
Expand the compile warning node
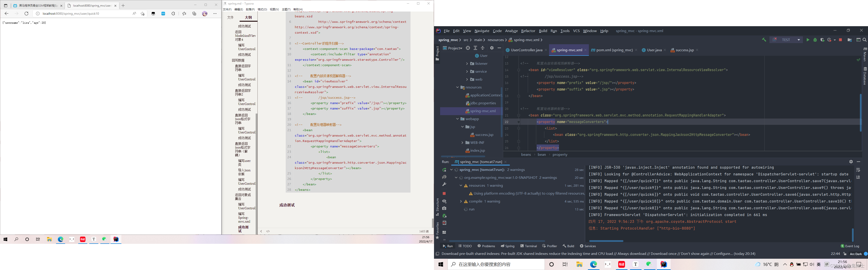[461, 202]
